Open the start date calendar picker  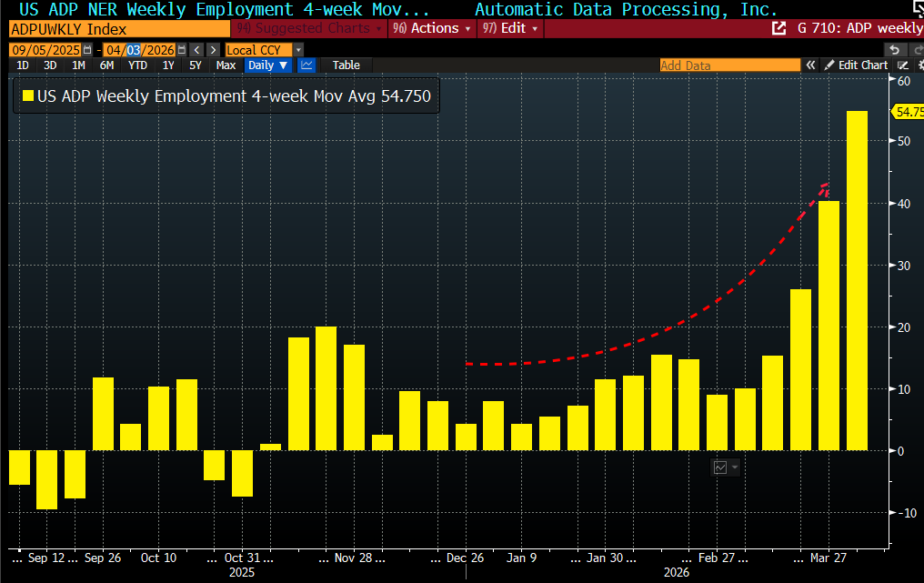pos(87,49)
